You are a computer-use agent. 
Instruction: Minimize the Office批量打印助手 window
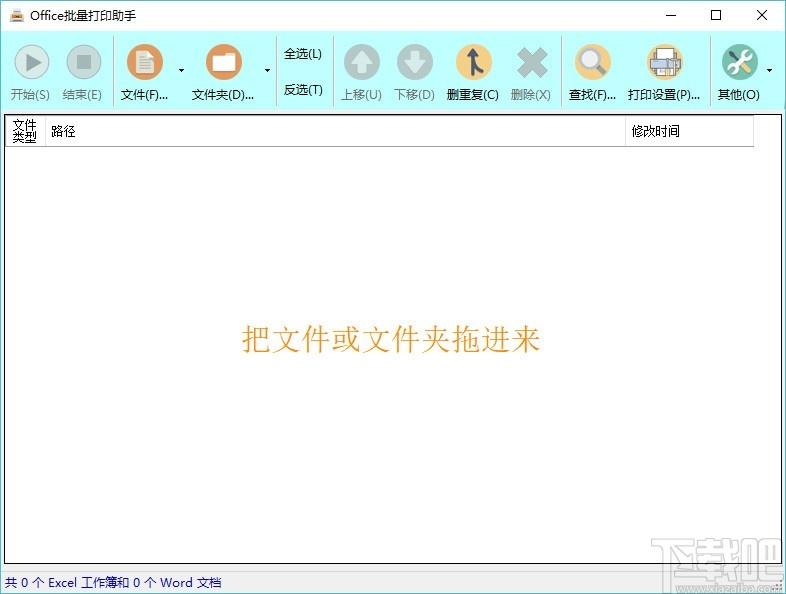[671, 16]
